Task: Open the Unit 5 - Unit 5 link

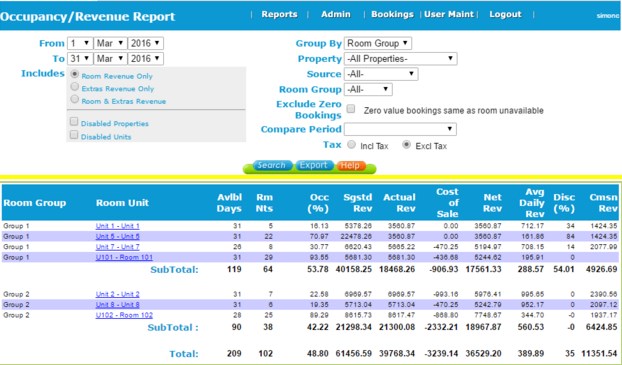Action: [x=117, y=236]
